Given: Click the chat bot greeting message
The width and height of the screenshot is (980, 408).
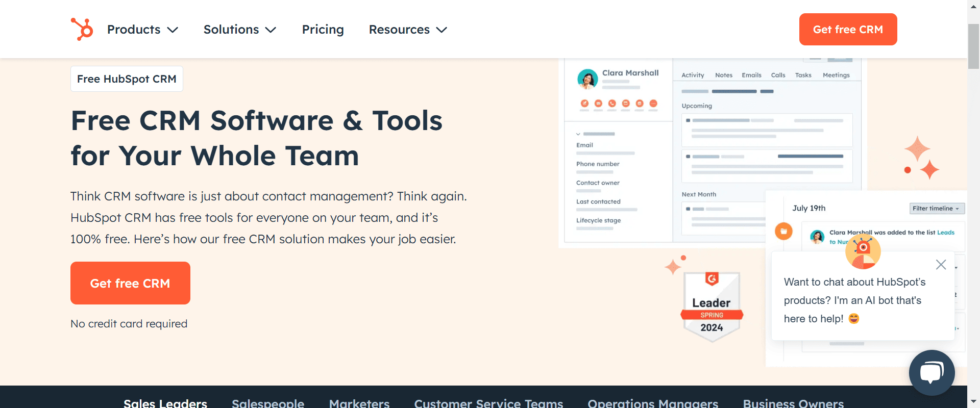Looking at the screenshot, I should 855,300.
